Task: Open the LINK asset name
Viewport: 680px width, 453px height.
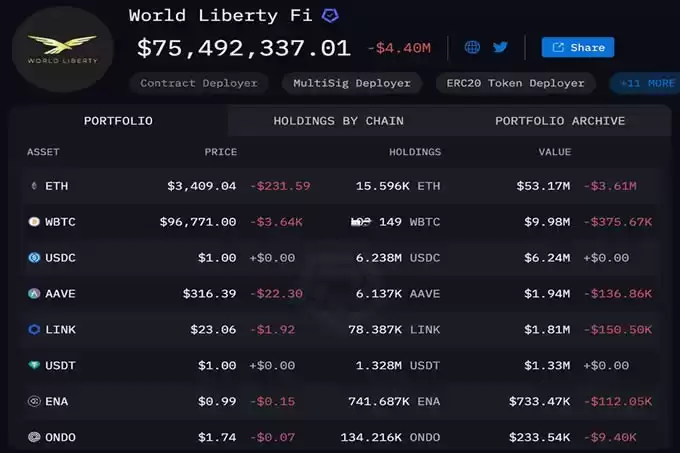Action: click(60, 330)
